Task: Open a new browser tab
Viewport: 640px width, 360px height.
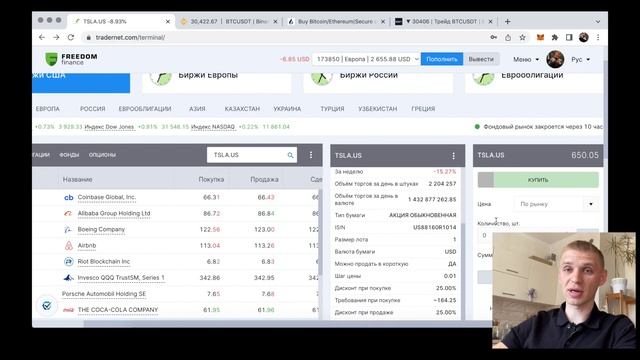Action: click(507, 21)
